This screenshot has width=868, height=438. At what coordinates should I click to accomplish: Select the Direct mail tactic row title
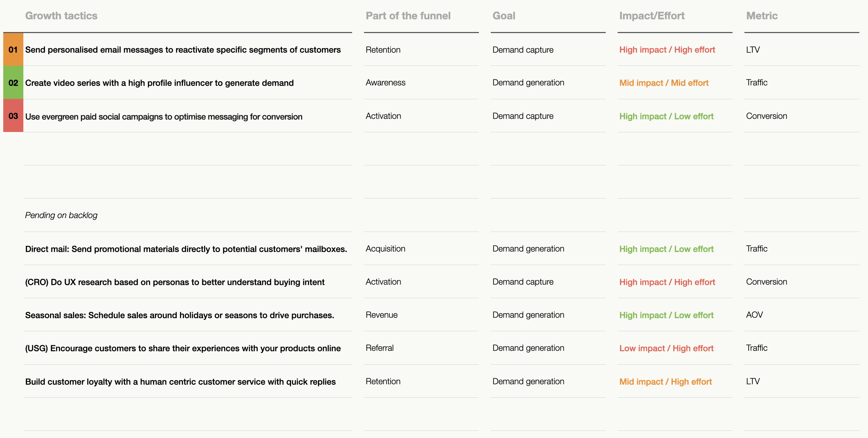pos(186,249)
